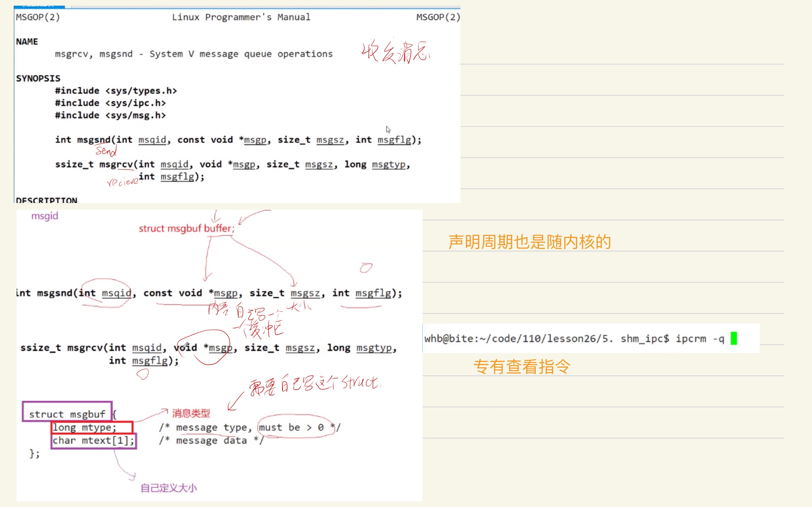Screen dimensions: 812x507
Task: Click the underlined msgtyp parameter in top manual
Action: tap(388, 165)
